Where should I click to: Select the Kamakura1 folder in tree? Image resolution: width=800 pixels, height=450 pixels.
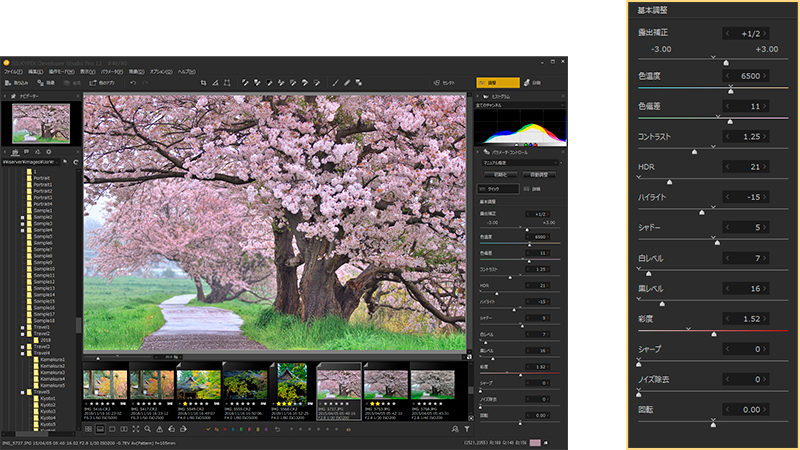[x=49, y=360]
